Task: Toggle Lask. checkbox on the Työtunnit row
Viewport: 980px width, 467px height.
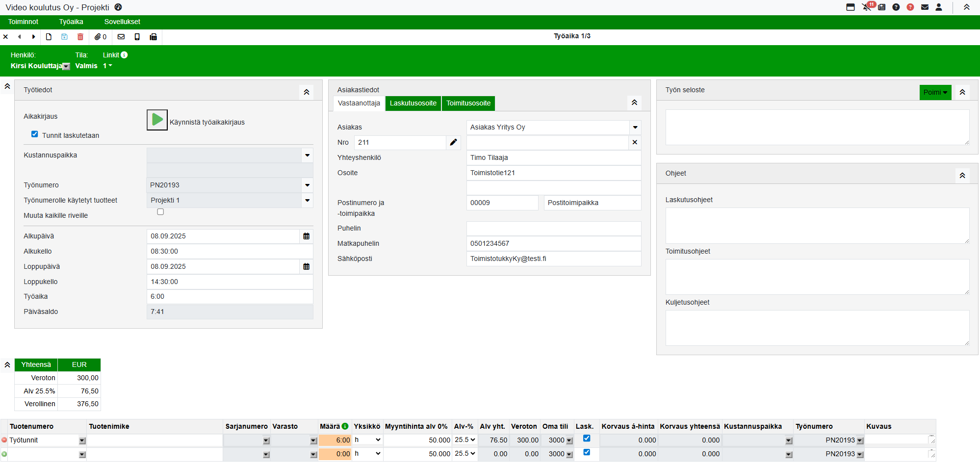Action: click(x=587, y=439)
